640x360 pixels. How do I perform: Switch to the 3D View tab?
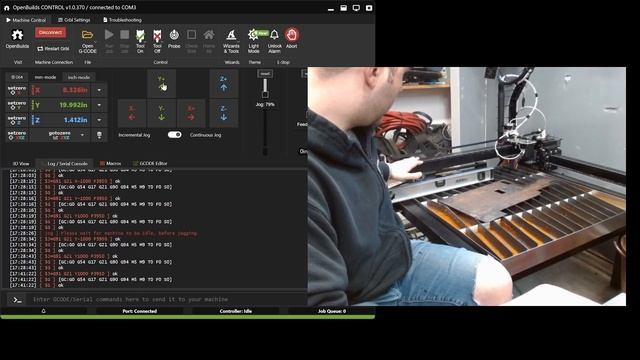(x=20, y=163)
